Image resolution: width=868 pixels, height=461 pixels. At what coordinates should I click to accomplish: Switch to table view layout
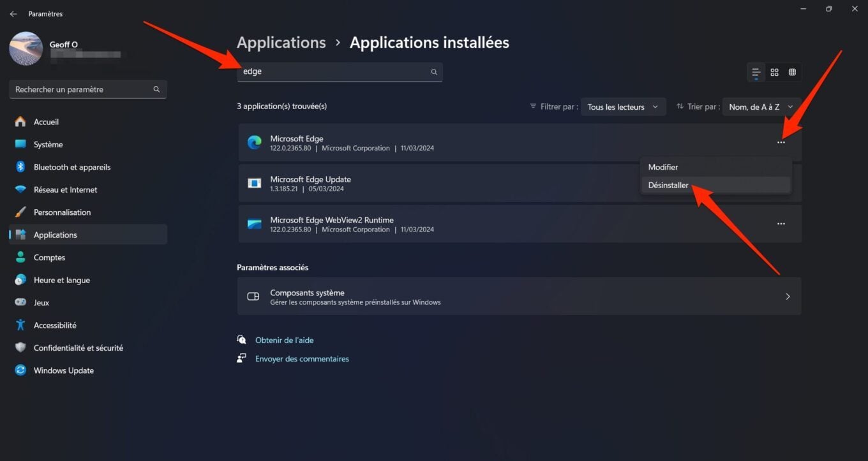[792, 72]
